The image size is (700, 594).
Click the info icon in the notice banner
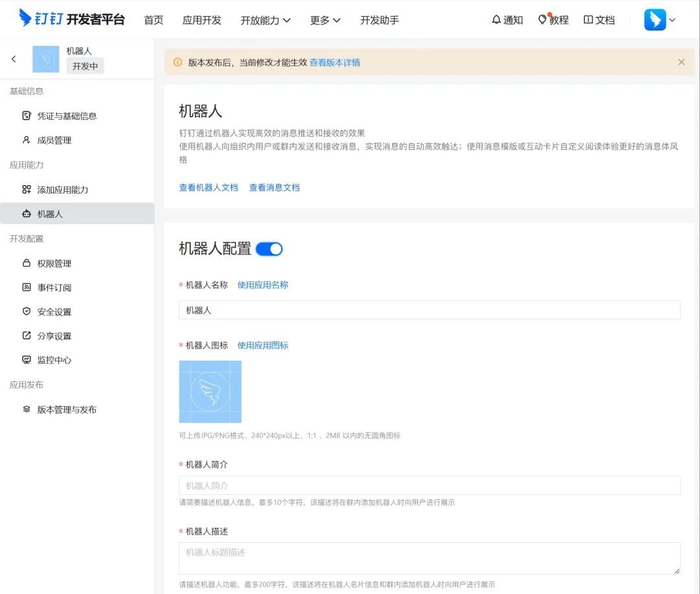177,62
